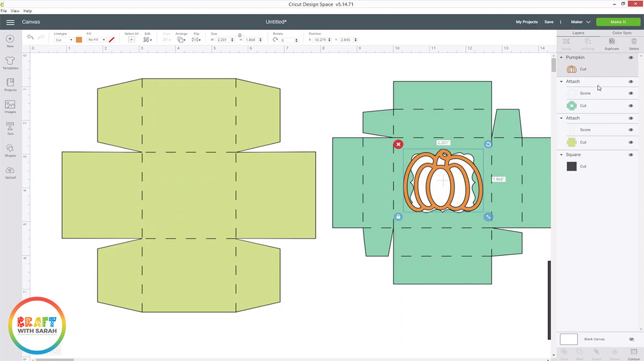Open the Images library

(x=10, y=106)
